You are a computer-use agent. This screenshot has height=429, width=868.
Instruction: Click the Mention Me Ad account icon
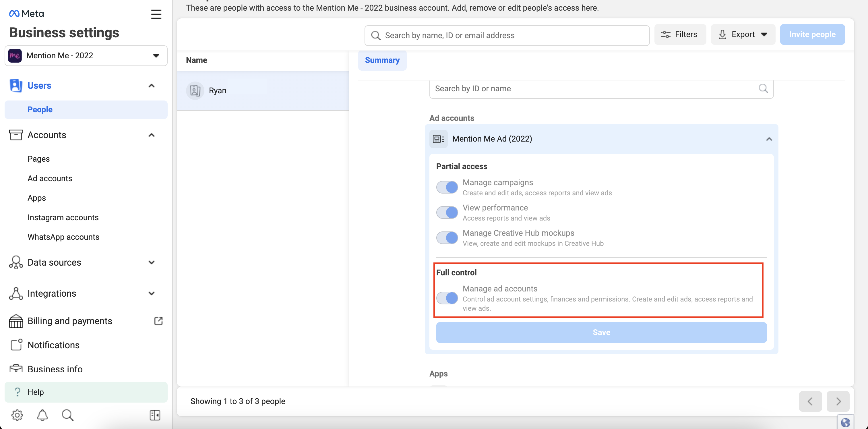pyautogui.click(x=438, y=139)
